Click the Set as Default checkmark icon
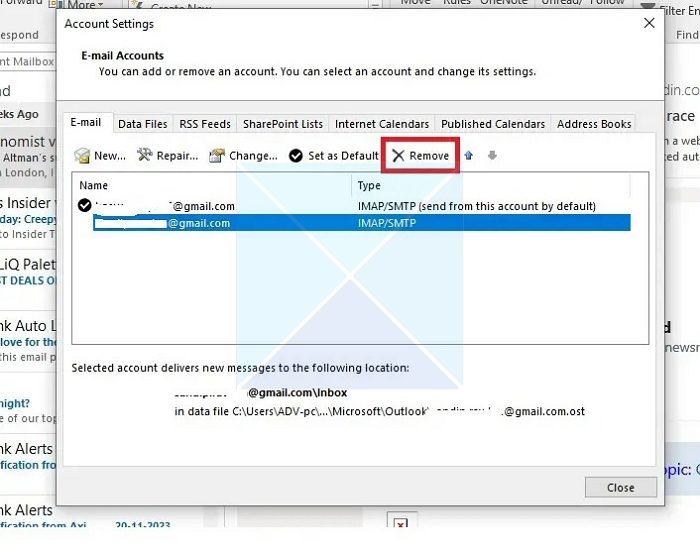Image resolution: width=700 pixels, height=552 pixels. point(296,155)
